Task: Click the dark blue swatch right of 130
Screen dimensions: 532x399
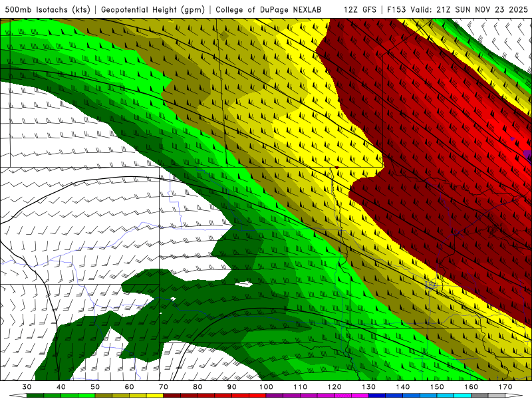Action: (377, 396)
